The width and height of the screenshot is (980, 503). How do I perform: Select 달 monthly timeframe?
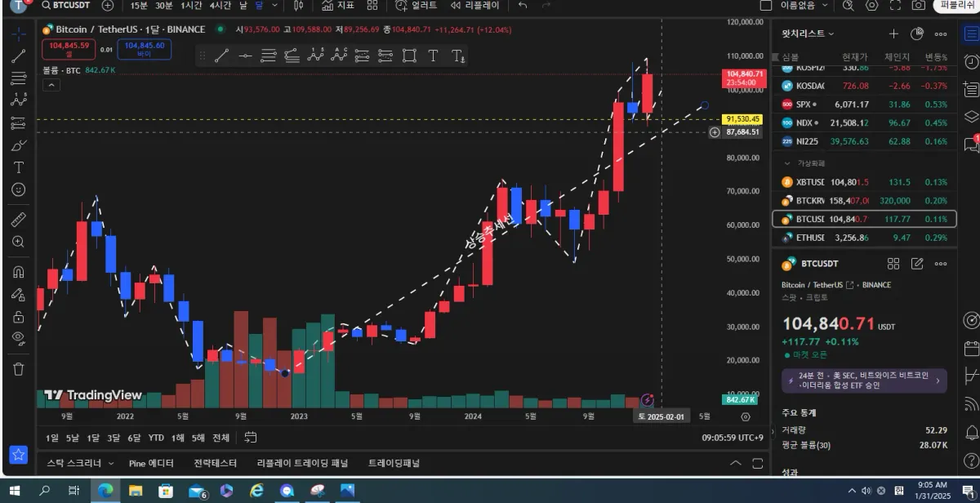click(259, 6)
